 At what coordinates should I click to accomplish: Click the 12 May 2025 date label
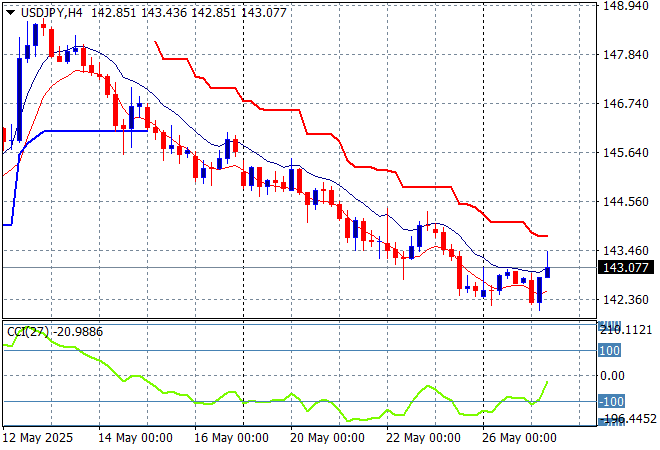[x=38, y=438]
